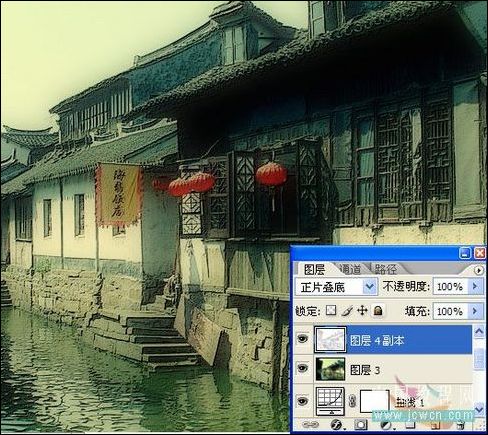Select the layer named 图层 4 副本
488x435 pixels.
[x=377, y=340]
